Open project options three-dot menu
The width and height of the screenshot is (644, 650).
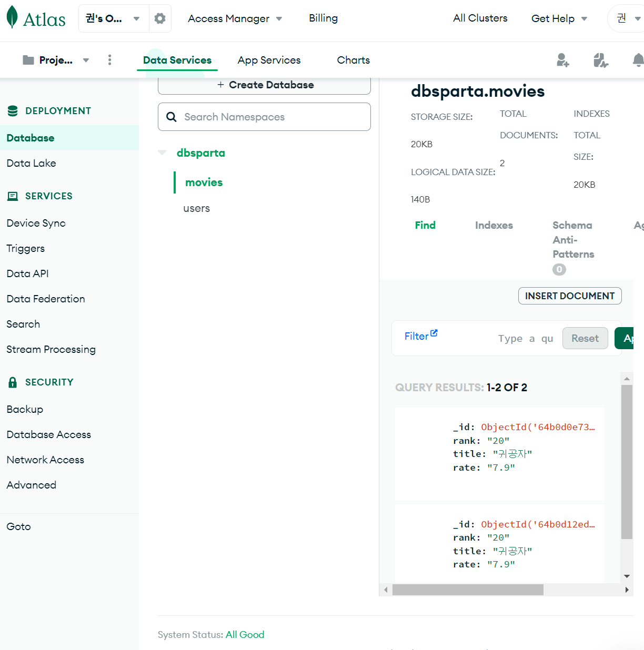pos(109,60)
